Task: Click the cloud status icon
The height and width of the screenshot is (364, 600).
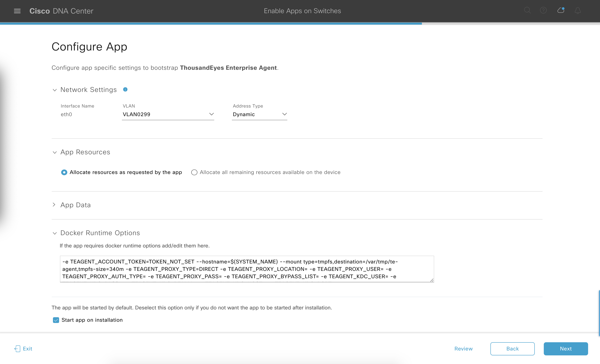Action: tap(561, 10)
